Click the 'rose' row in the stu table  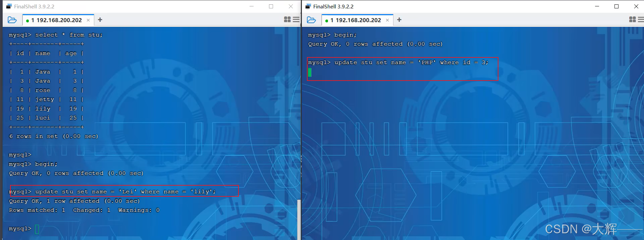click(46, 90)
